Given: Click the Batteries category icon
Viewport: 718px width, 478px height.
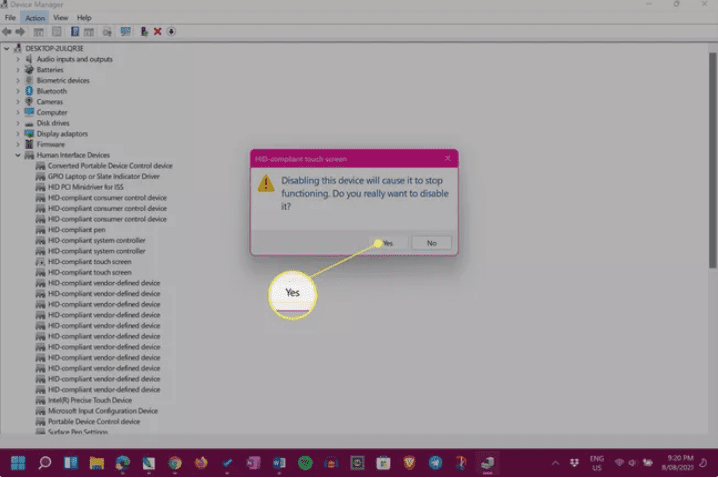Looking at the screenshot, I should pos(30,70).
